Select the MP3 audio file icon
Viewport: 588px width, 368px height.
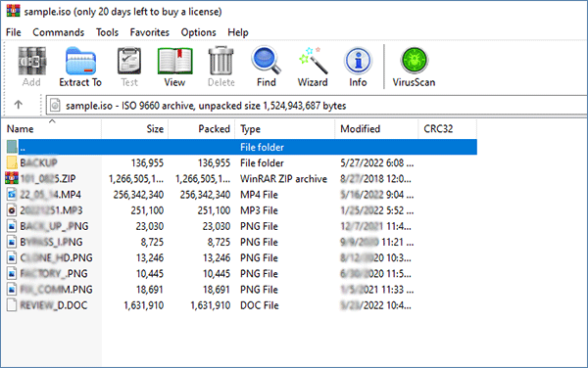(x=12, y=210)
